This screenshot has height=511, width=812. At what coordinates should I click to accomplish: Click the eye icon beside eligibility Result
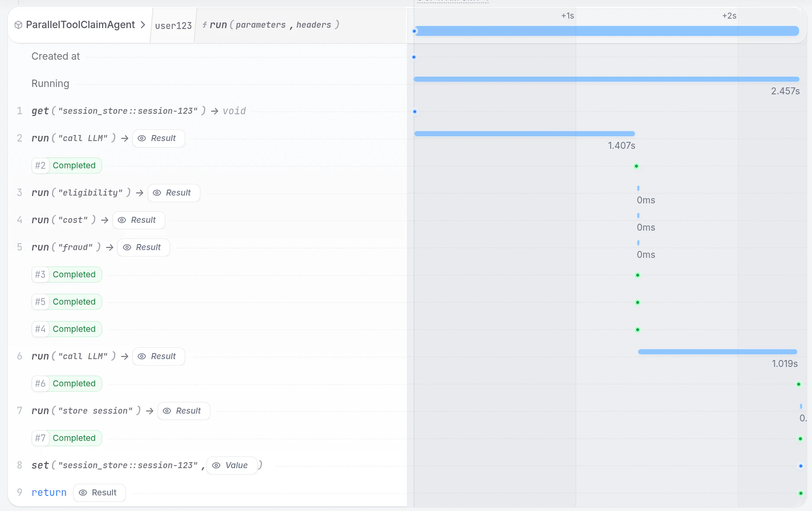pos(157,193)
